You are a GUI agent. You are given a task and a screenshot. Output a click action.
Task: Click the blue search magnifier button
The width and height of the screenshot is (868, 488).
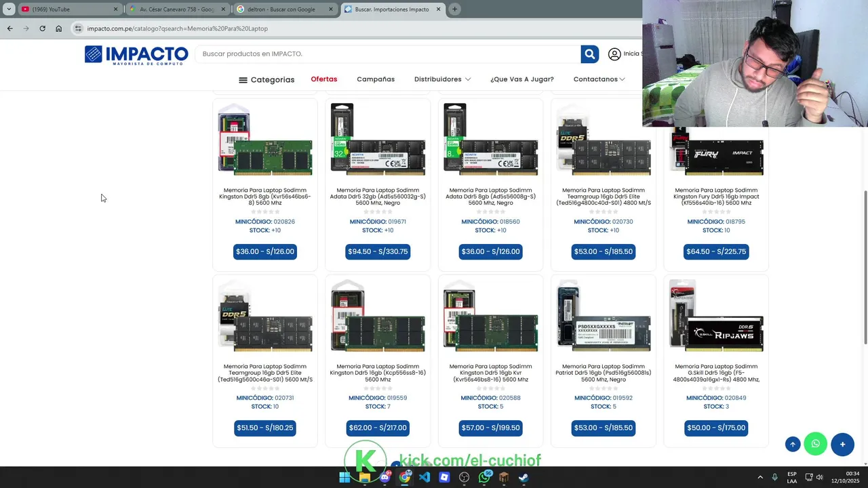590,54
